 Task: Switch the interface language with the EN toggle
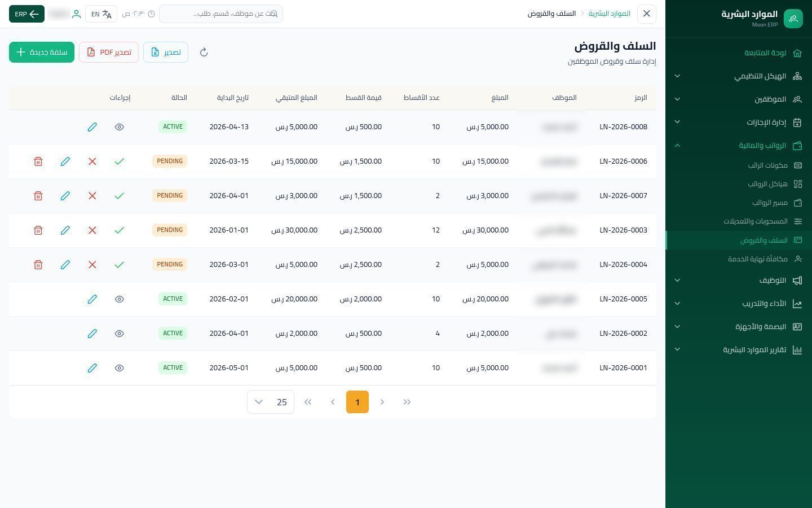pyautogui.click(x=101, y=14)
